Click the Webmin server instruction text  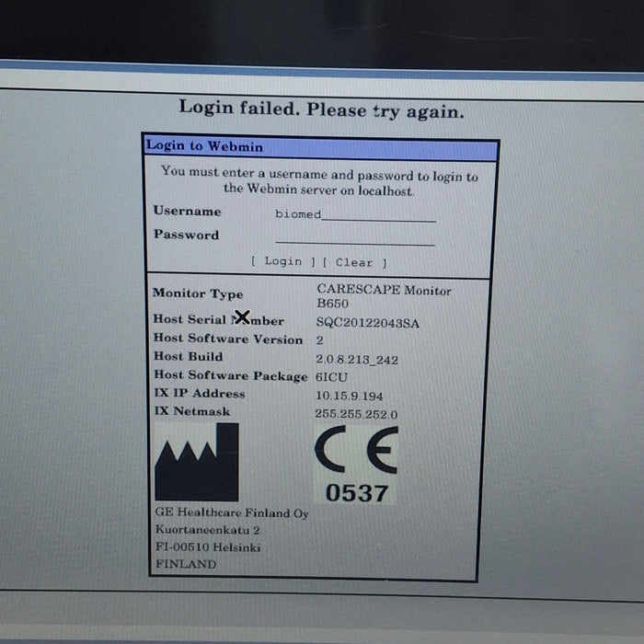pyautogui.click(x=319, y=181)
